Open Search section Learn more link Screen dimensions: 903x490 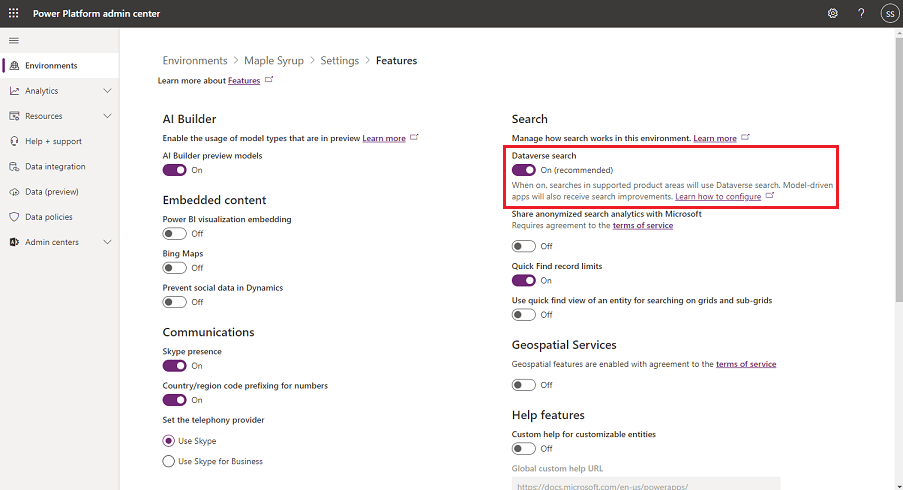pos(715,138)
